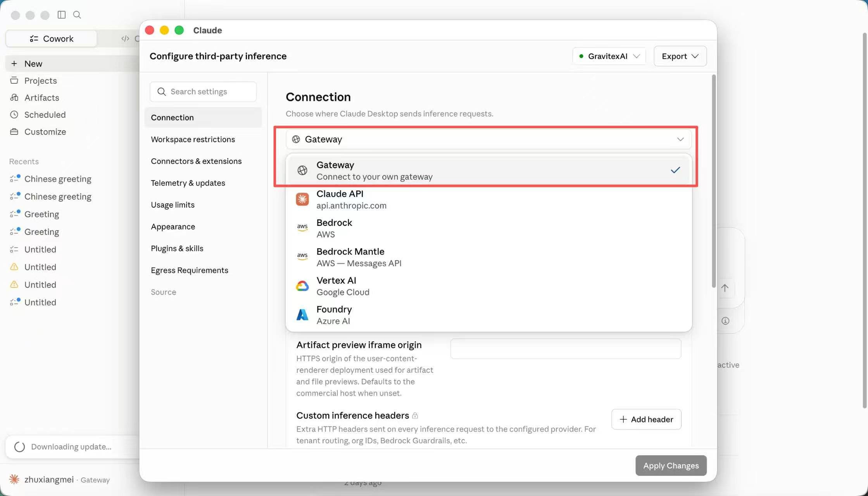Open Workspace restrictions settings
The width and height of the screenshot is (868, 496).
point(203,139)
